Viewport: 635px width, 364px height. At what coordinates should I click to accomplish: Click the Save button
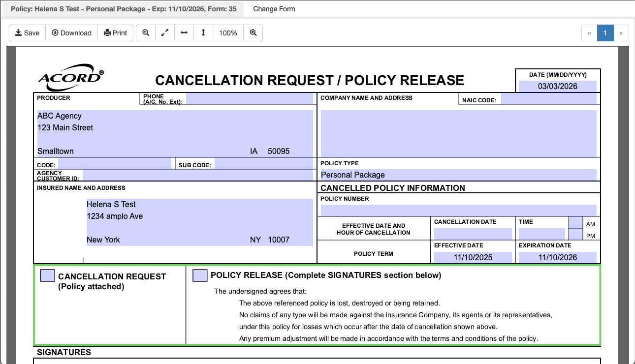click(28, 33)
